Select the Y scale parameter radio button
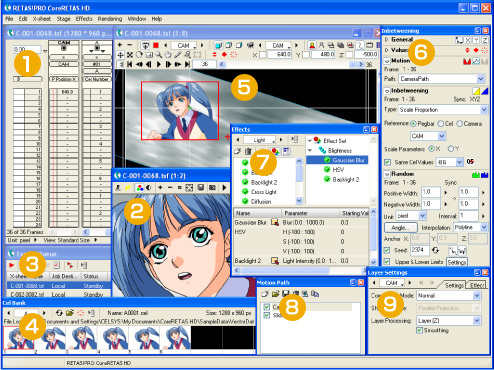The height and width of the screenshot is (370, 494). pos(450,149)
